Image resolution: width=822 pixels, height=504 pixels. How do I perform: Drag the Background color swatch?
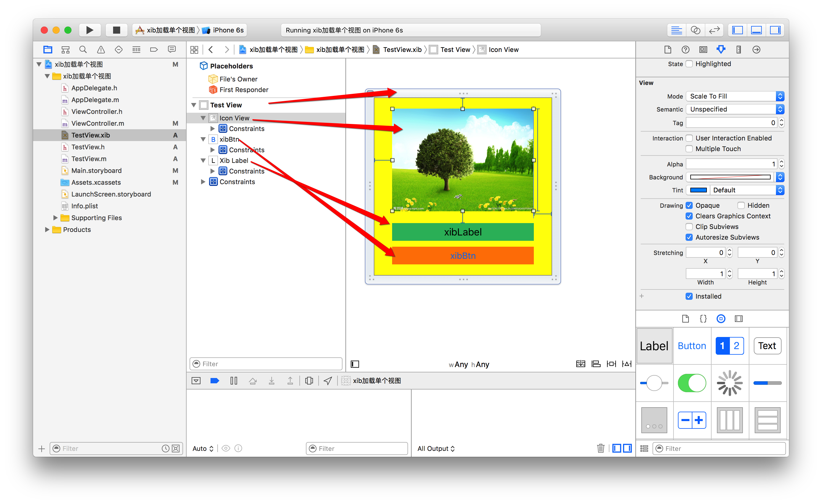[728, 177]
